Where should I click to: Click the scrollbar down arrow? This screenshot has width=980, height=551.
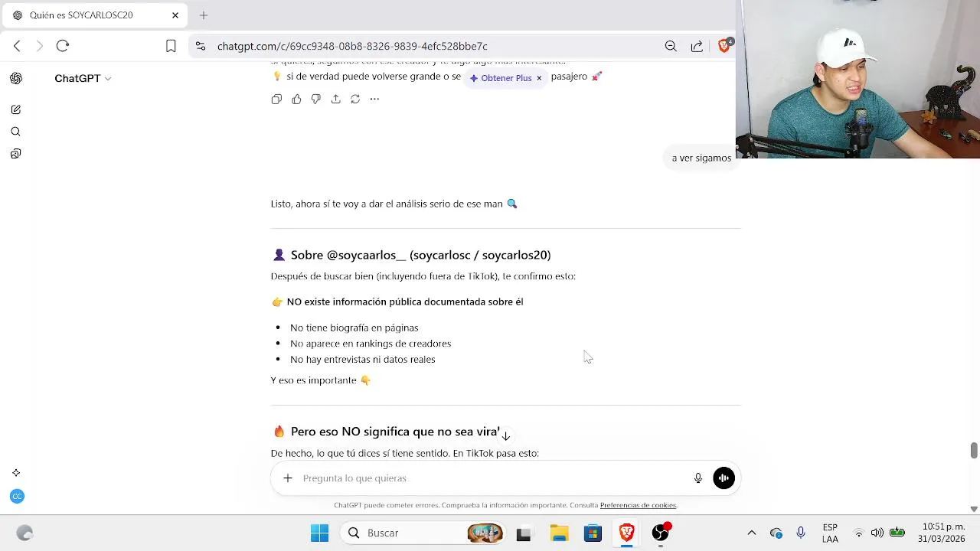[974, 509]
